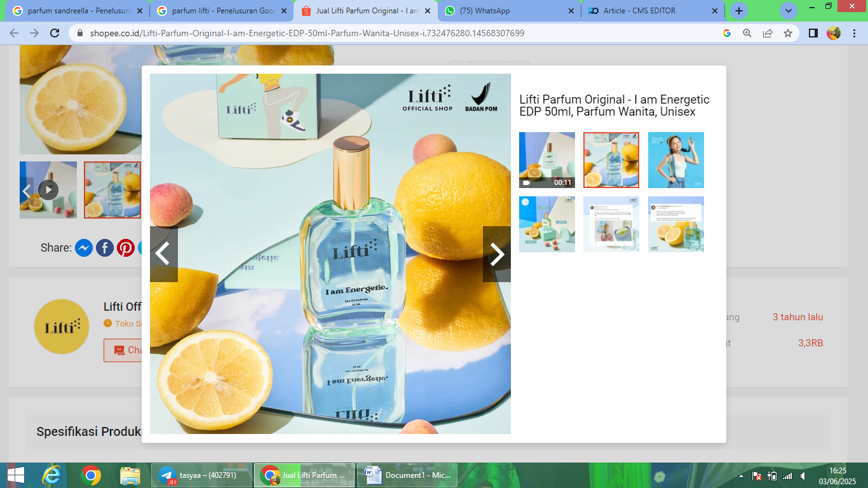Open the Windows Start menu
The image size is (868, 488).
(15, 475)
